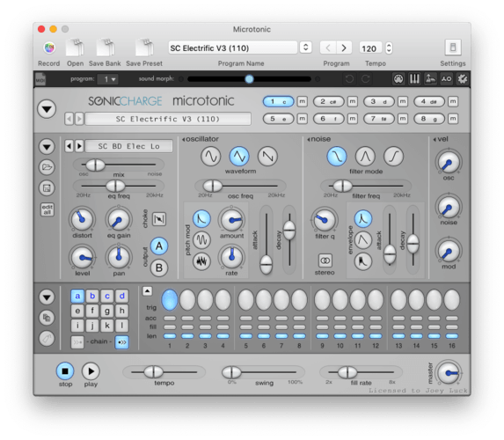Click the piano keys icon in black bar

pos(414,79)
